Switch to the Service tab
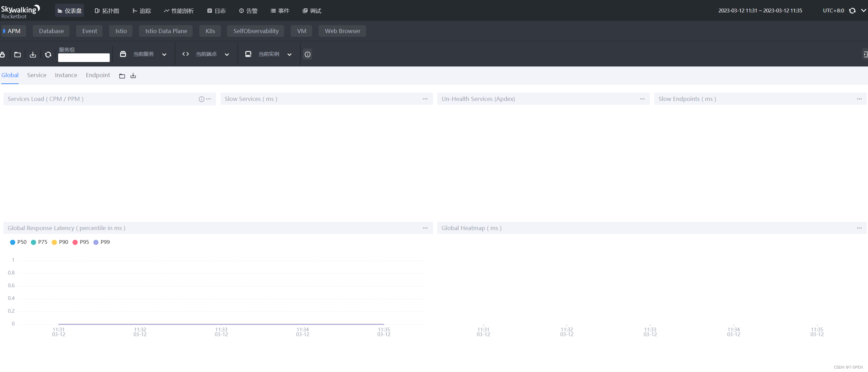Viewport: 868px width, 372px height. tap(36, 75)
